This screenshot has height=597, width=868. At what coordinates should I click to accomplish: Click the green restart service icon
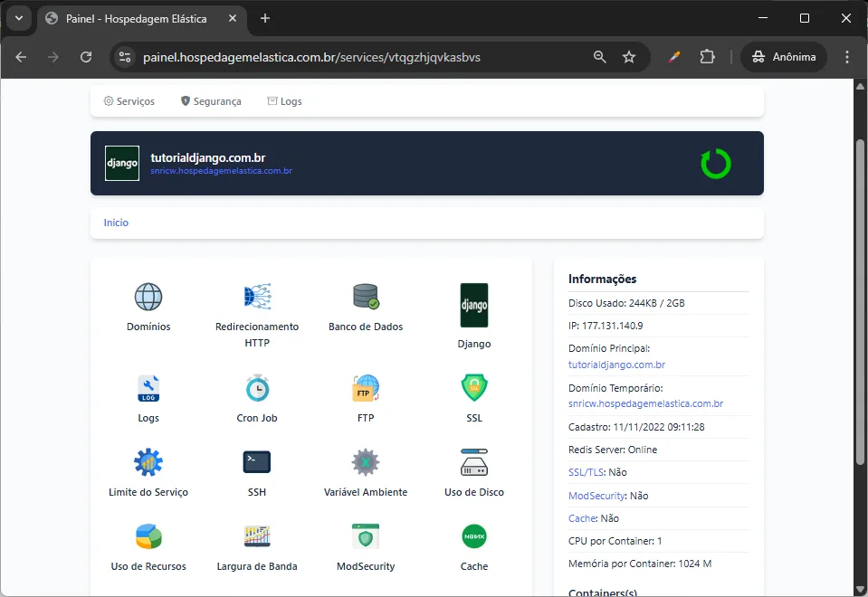pos(716,164)
